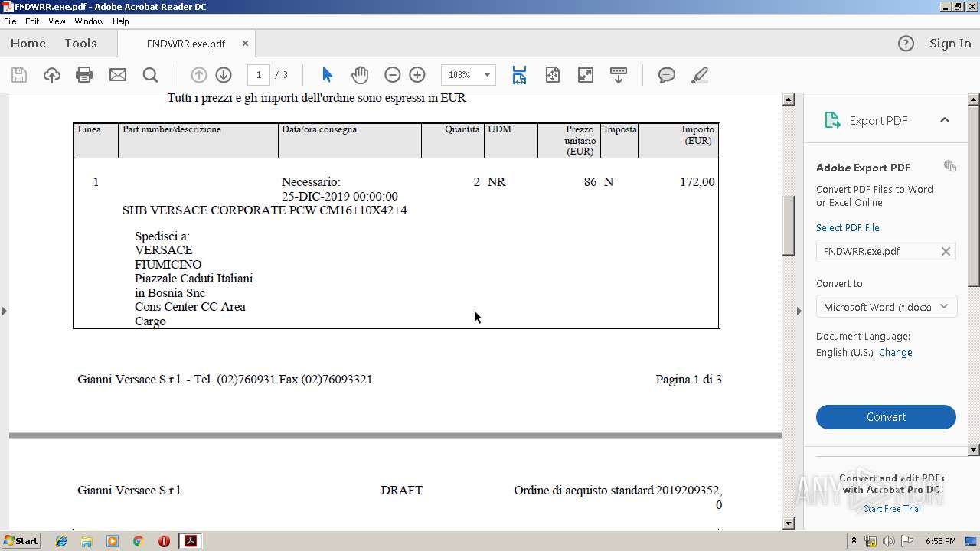Switch to the Home tab
980x551 pixels.
click(x=28, y=44)
